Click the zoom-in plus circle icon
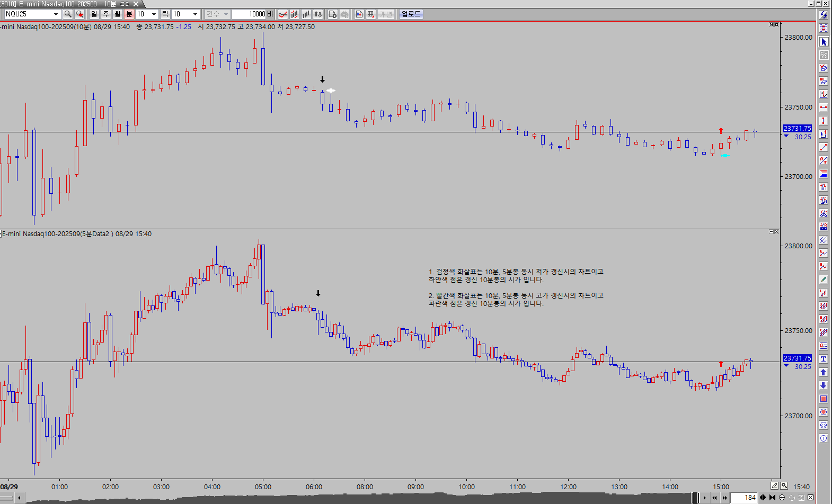832x504 pixels. (x=782, y=498)
